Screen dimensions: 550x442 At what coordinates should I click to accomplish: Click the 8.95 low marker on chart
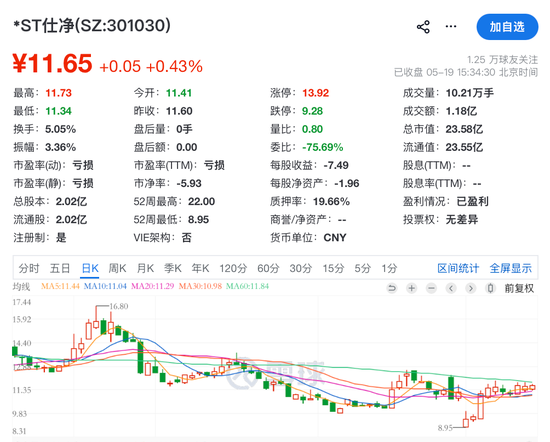(445, 428)
